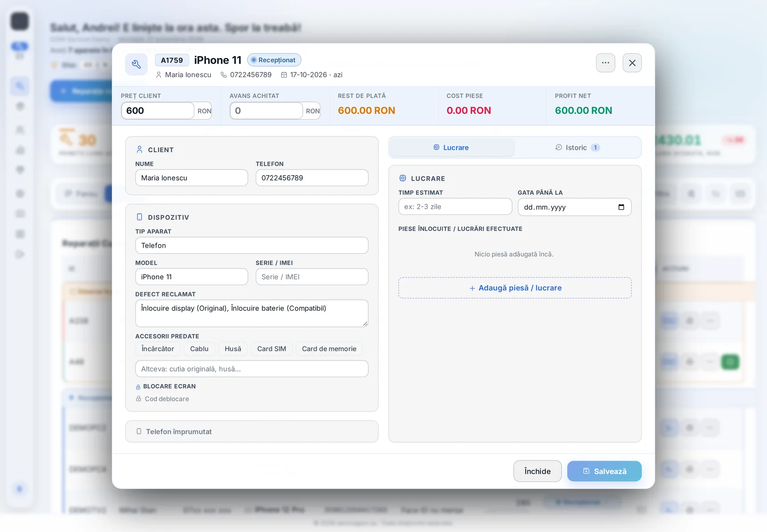
Task: Switch to the Istoric tab
Action: click(577, 147)
